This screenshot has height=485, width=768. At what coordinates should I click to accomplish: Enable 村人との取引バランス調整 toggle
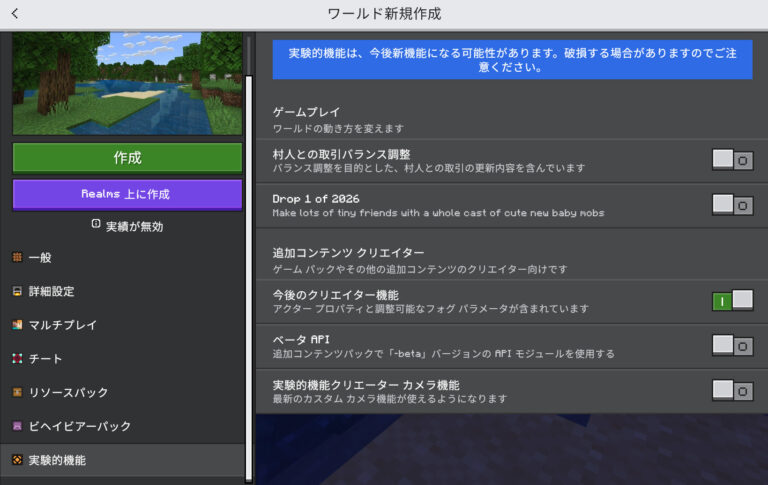point(732,160)
